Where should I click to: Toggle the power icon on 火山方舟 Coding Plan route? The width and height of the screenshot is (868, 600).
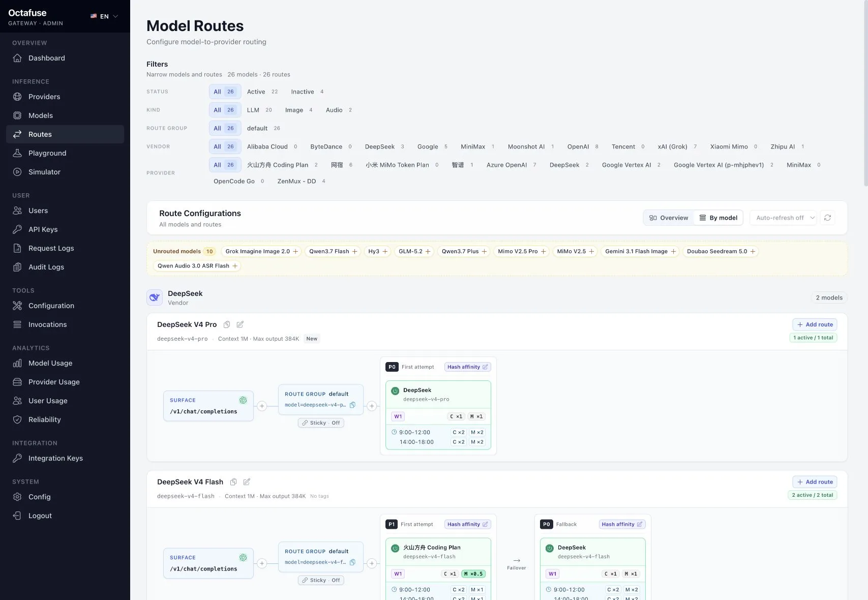tap(395, 549)
